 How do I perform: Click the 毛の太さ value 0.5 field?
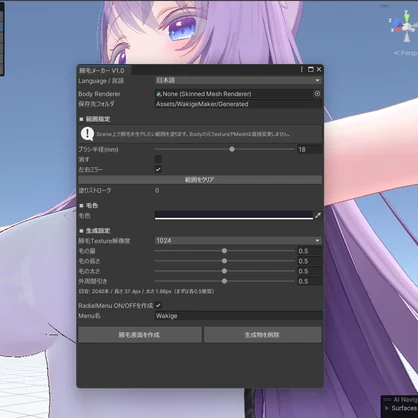[x=309, y=271]
